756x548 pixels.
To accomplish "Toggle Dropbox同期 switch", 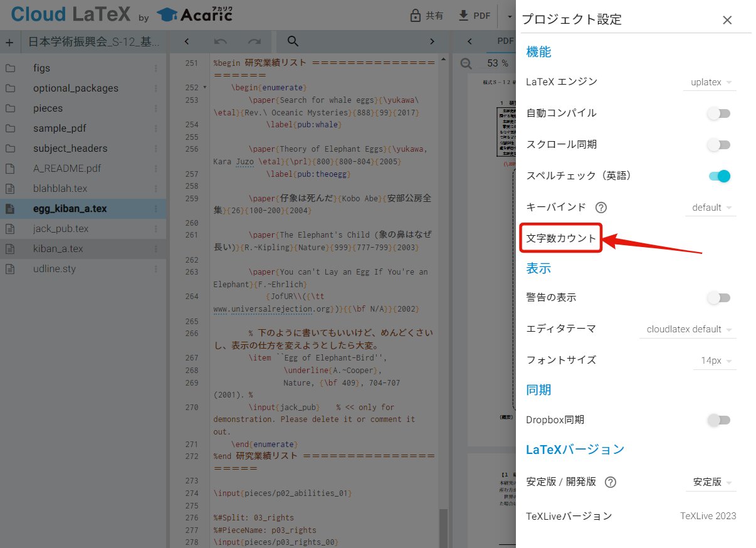I will (719, 420).
